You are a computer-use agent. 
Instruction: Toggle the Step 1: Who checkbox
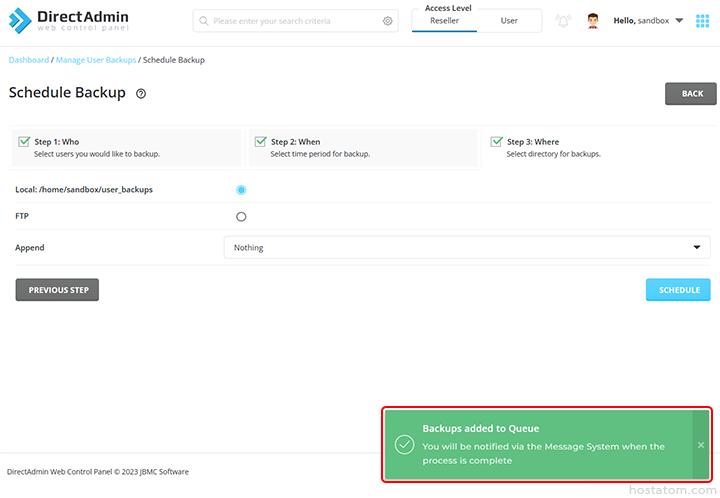24,142
